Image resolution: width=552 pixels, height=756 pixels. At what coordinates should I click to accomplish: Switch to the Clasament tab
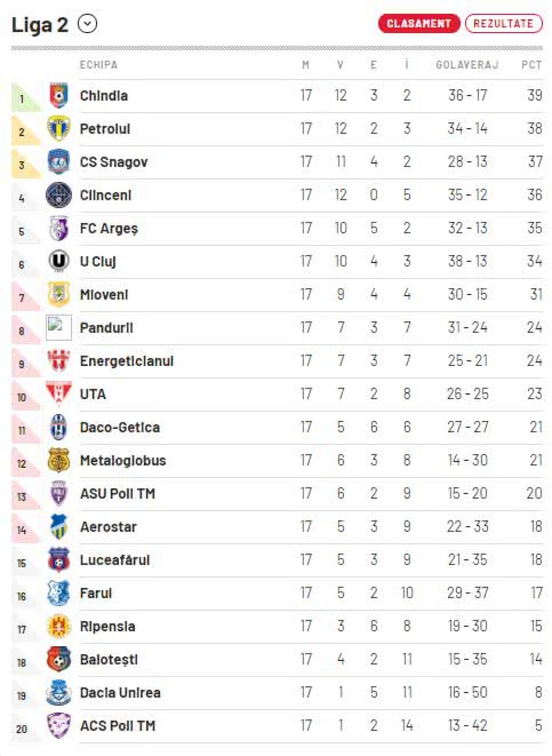click(419, 23)
